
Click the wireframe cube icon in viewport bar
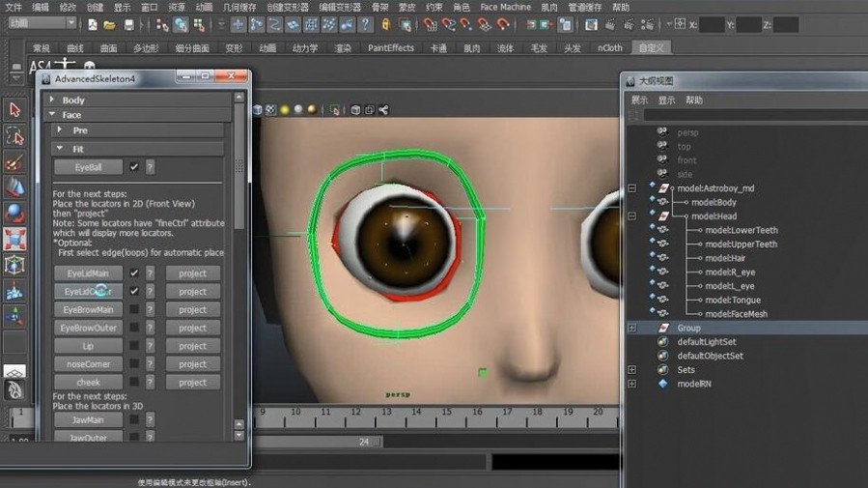[356, 109]
